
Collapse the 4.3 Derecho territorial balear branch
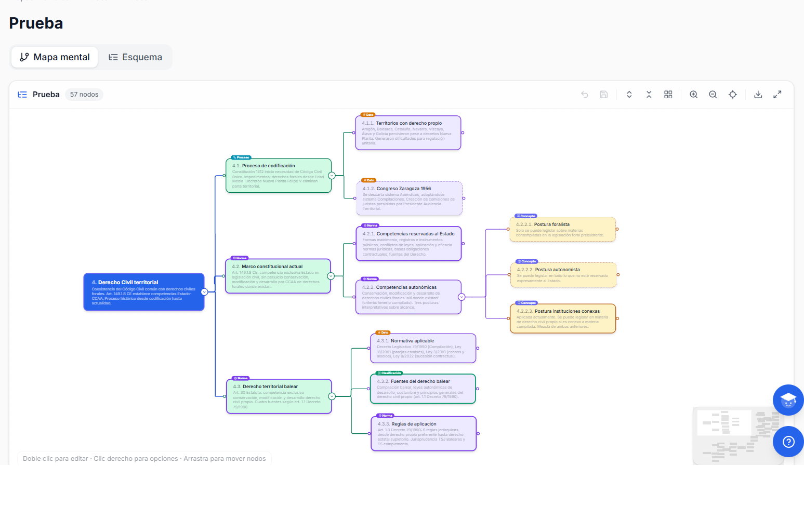click(x=333, y=396)
